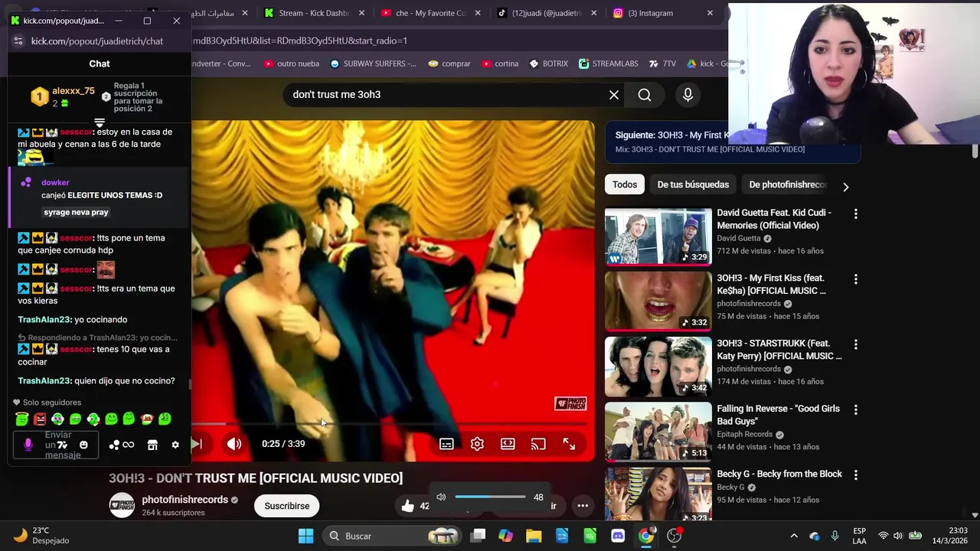980x551 pixels.
Task: Open BOTRIX bookmark
Action: (x=548, y=64)
